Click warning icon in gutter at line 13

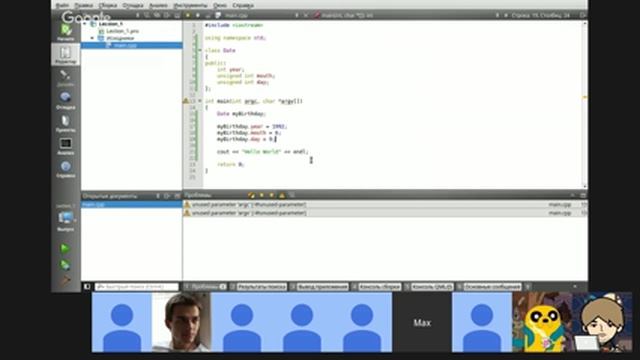[186, 101]
